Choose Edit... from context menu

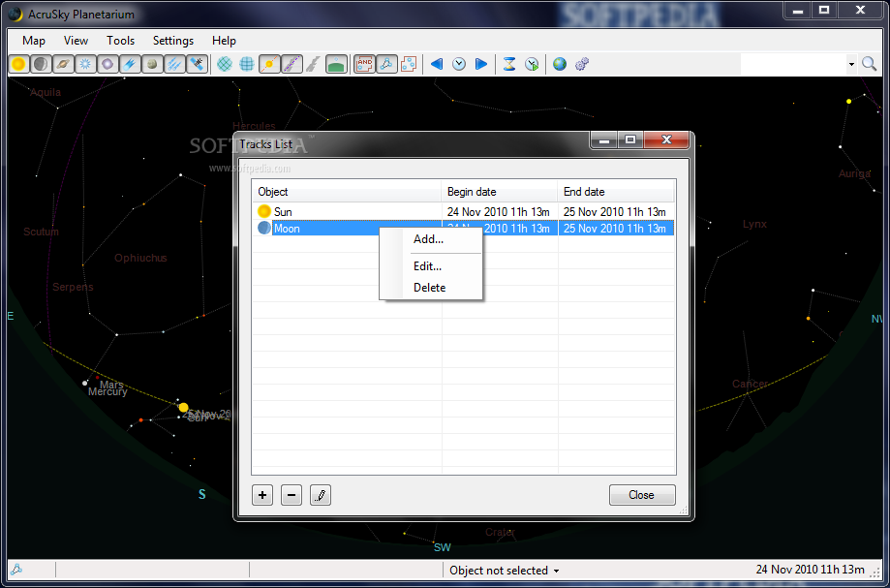tap(431, 266)
